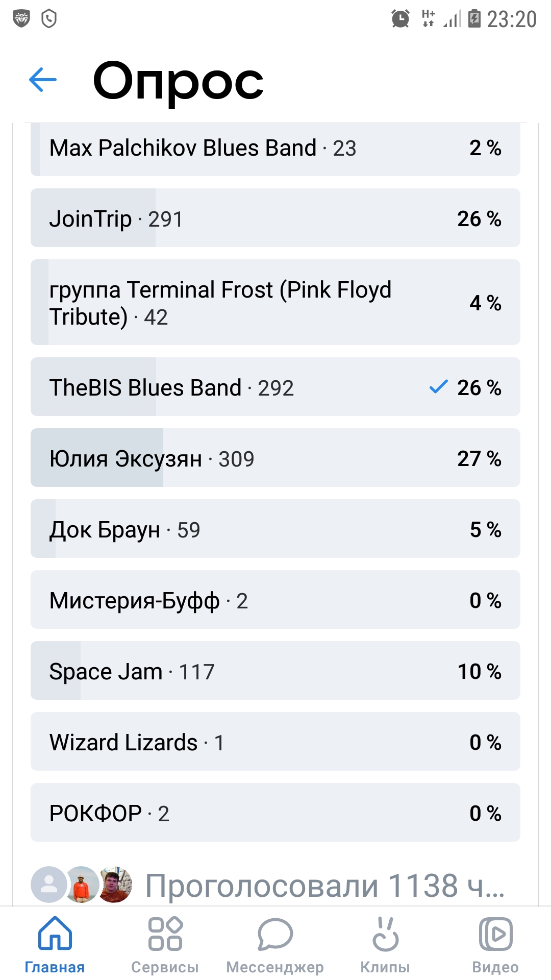Screen dimensions: 551x980
Task: Tap the Мистерия-Буфф poll option
Action: pyautogui.click(x=275, y=600)
